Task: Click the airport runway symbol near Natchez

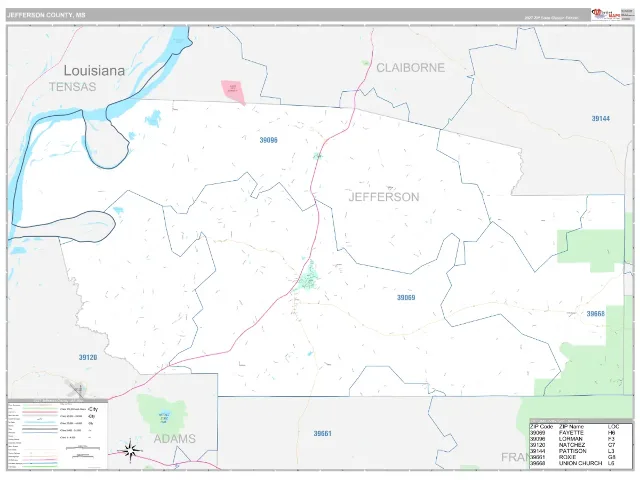Action: click(x=76, y=389)
